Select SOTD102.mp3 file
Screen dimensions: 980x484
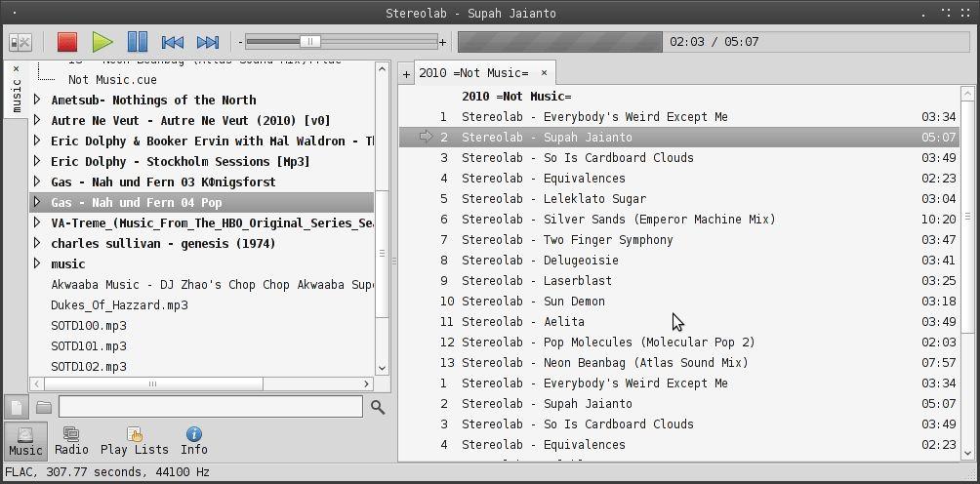click(89, 367)
